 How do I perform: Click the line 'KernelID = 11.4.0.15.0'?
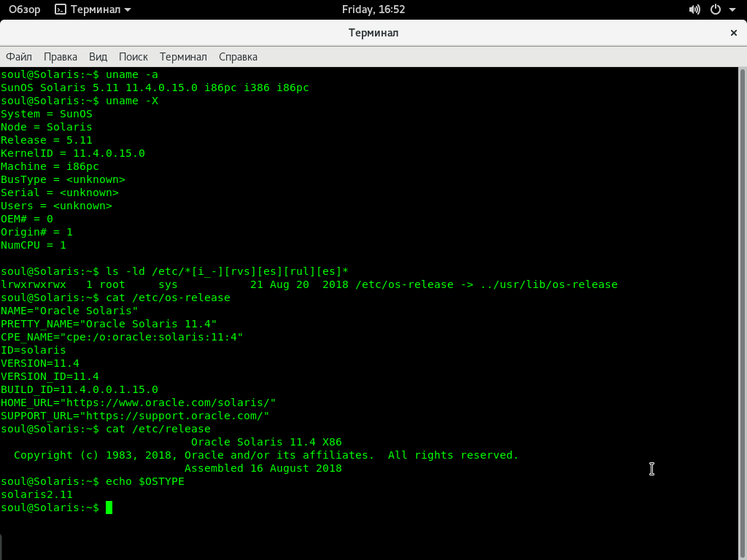[x=73, y=153]
